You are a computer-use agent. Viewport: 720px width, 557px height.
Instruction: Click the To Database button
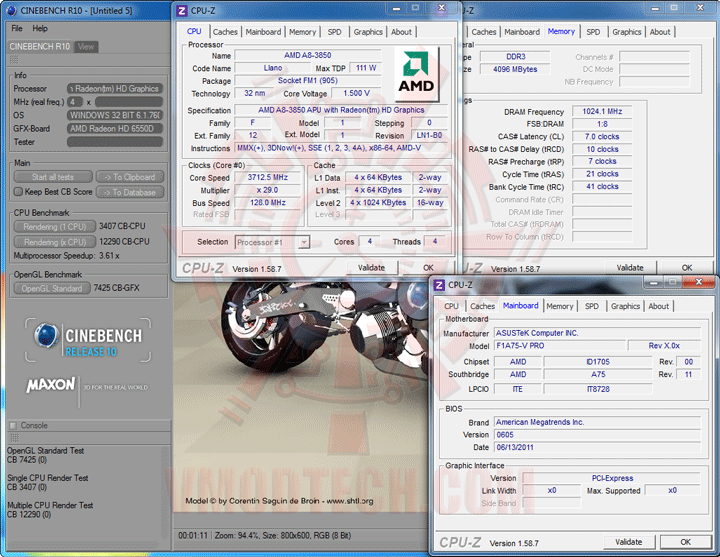point(130,192)
